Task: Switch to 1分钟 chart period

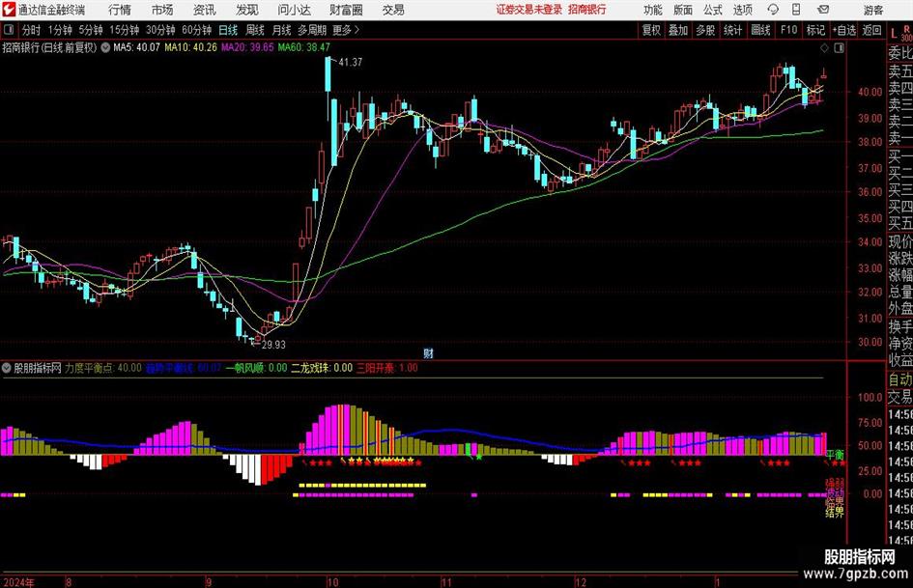Action: click(60, 30)
